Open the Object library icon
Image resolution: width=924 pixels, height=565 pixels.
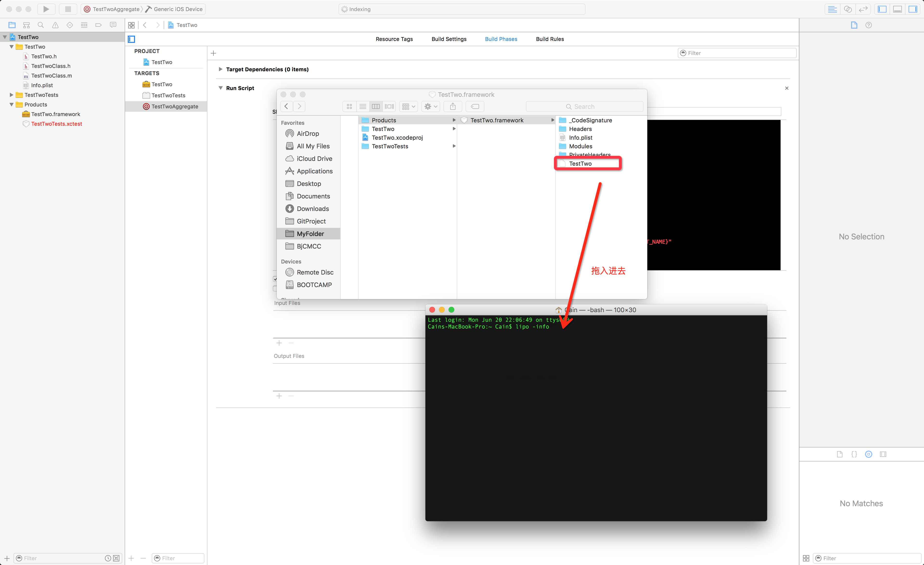(x=868, y=454)
